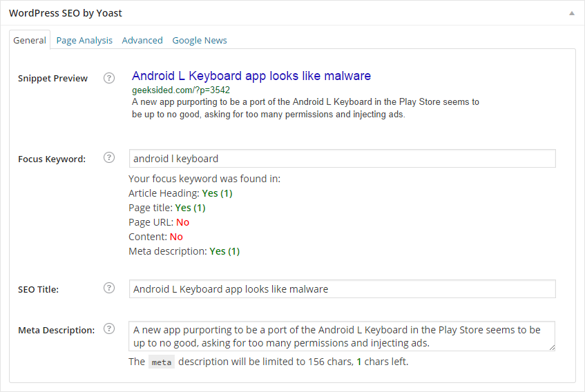585x392 pixels.
Task: Click the Meta Description label
Action: tap(56, 330)
